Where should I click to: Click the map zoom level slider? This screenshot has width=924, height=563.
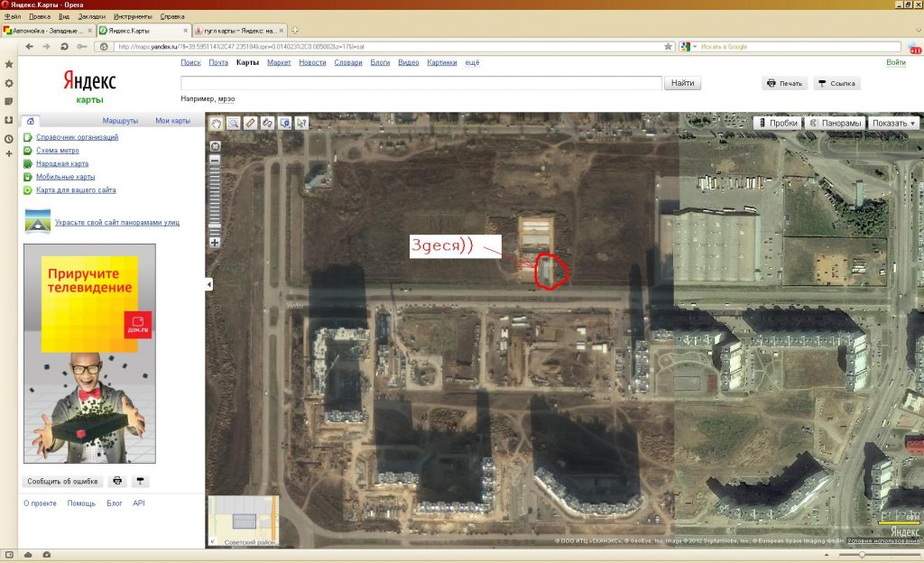[x=215, y=198]
